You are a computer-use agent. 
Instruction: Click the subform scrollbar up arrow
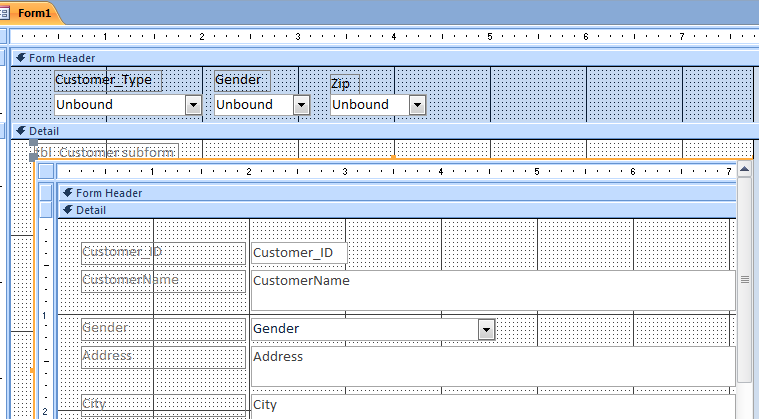click(744, 169)
